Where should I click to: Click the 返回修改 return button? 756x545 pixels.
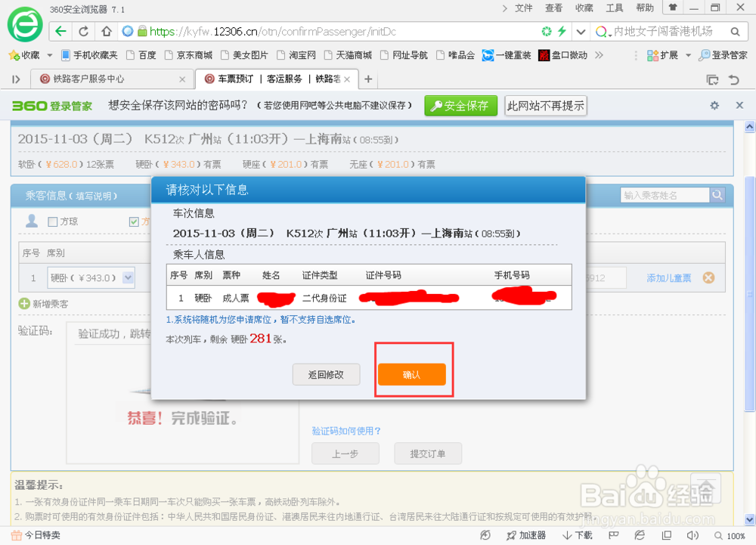(326, 374)
